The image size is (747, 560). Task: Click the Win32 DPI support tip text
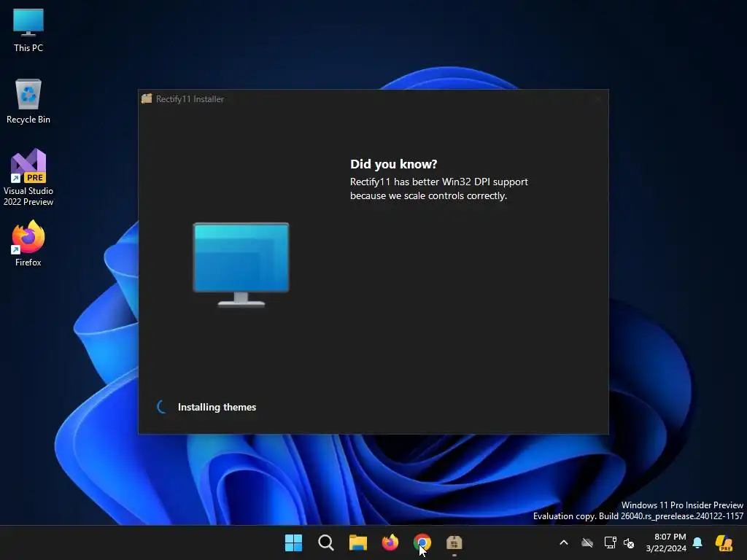click(438, 189)
